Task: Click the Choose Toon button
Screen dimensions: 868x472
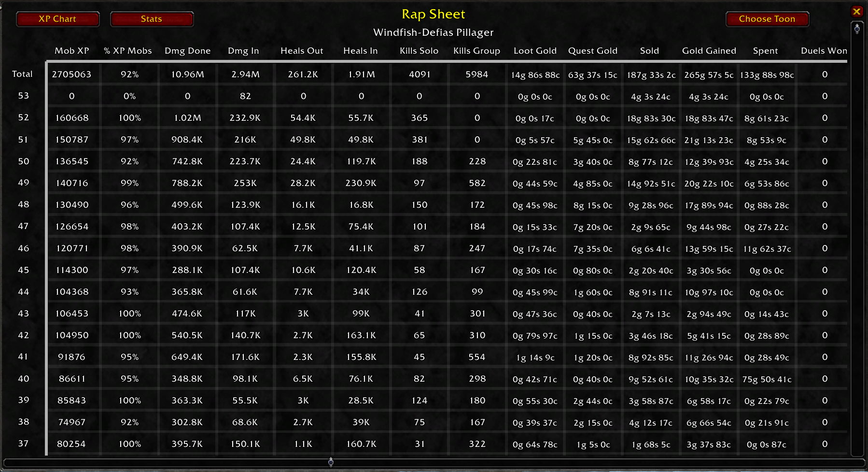Action: click(767, 19)
